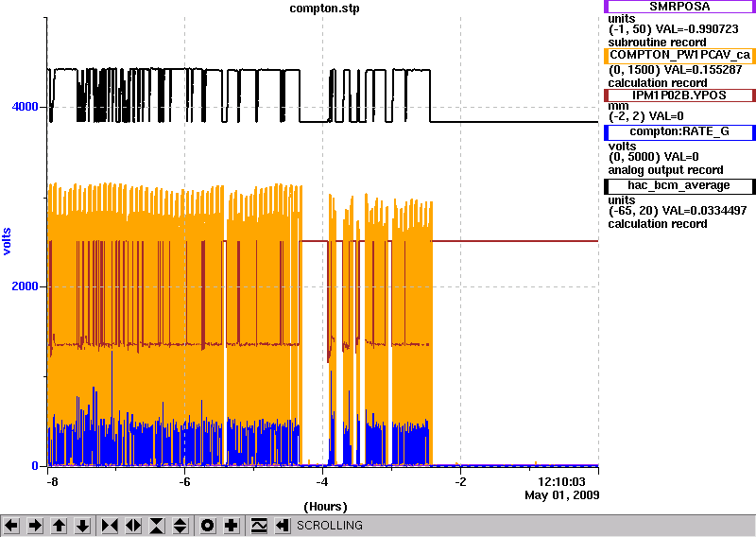Click the 2000 y-axis tick label
The height and width of the screenshot is (537, 756).
(x=26, y=286)
